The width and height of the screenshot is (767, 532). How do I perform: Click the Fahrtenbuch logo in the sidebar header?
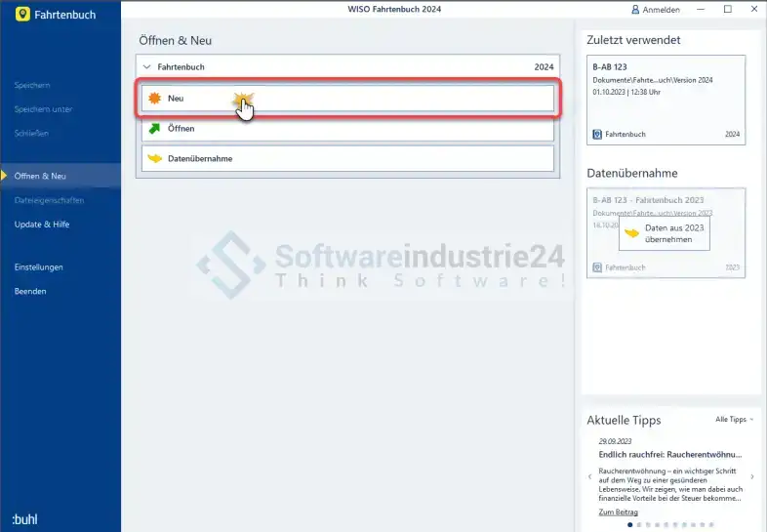click(x=22, y=17)
